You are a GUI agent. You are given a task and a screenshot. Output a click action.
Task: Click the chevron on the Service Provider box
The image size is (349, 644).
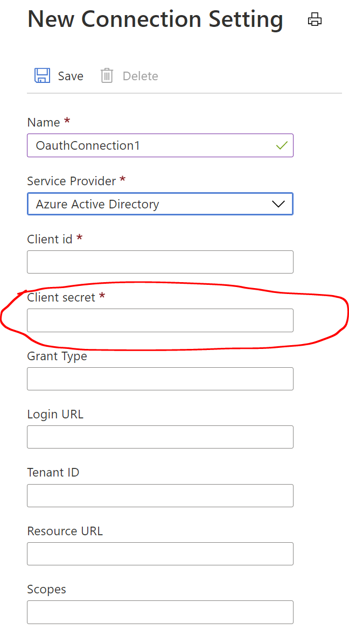tap(277, 204)
